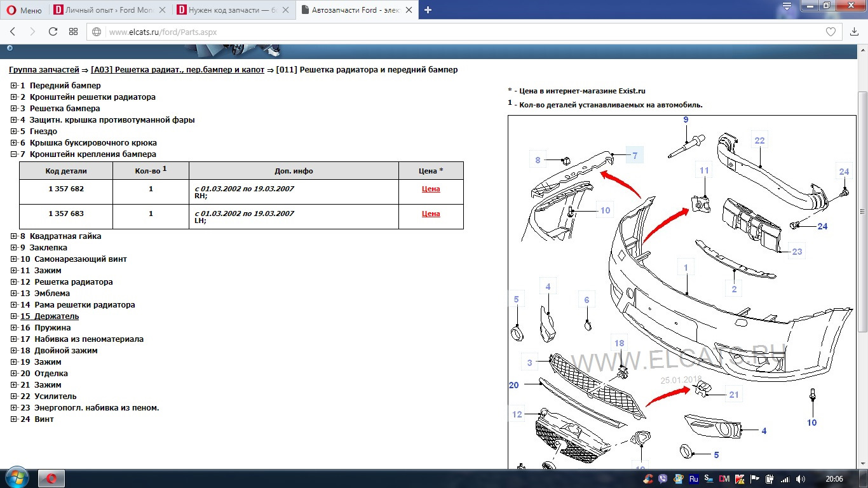
Task: Expand item 3 Решетка бампера
Action: point(15,109)
